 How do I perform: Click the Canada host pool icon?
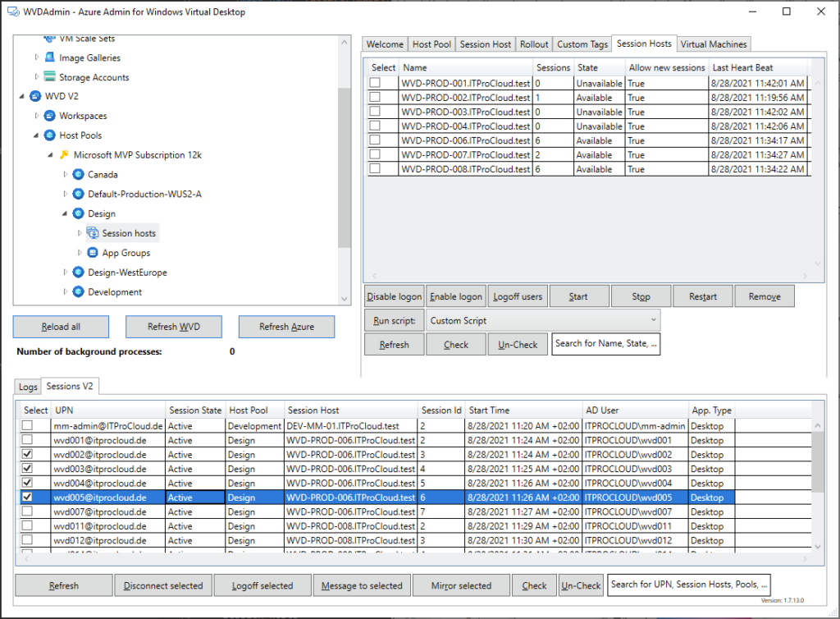pos(79,174)
